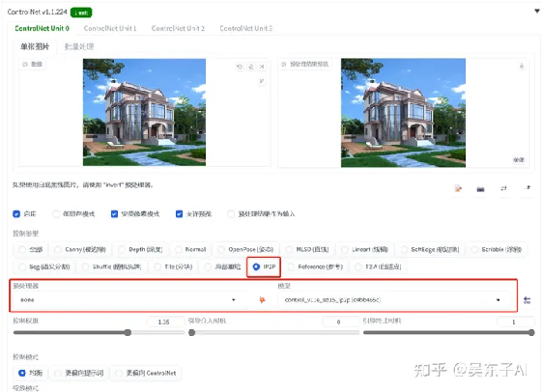
Task: Toggle the preview-as-input checkbox
Action: click(x=231, y=213)
